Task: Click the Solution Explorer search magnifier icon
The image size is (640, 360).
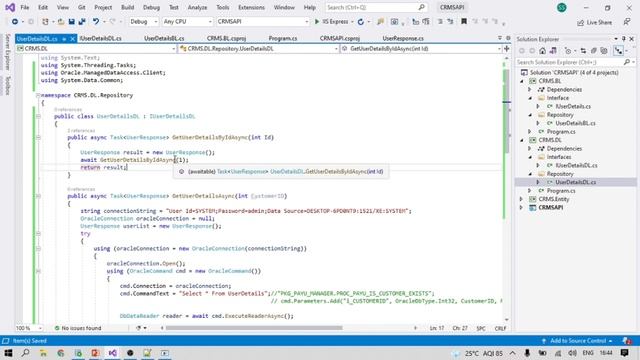Action: pos(627,62)
